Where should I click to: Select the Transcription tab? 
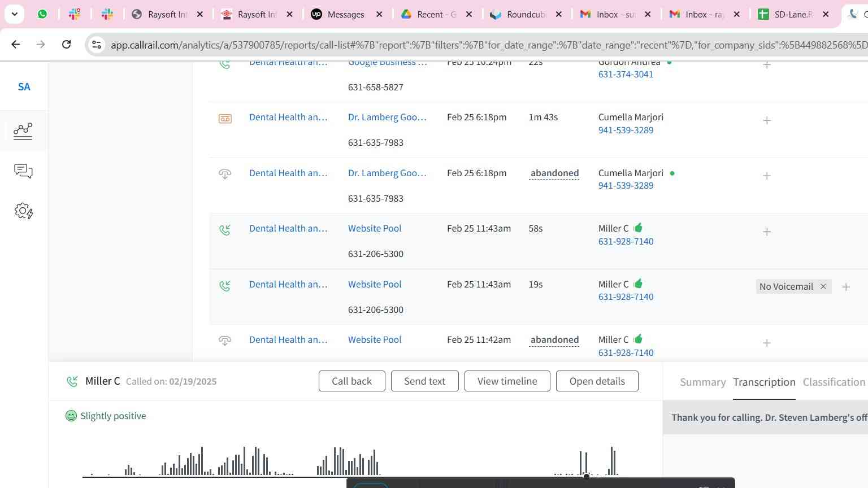click(764, 382)
